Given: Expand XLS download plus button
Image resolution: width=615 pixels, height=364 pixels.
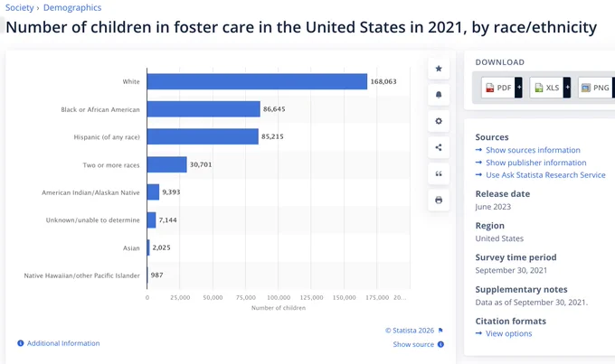Looking at the screenshot, I should tap(567, 88).
